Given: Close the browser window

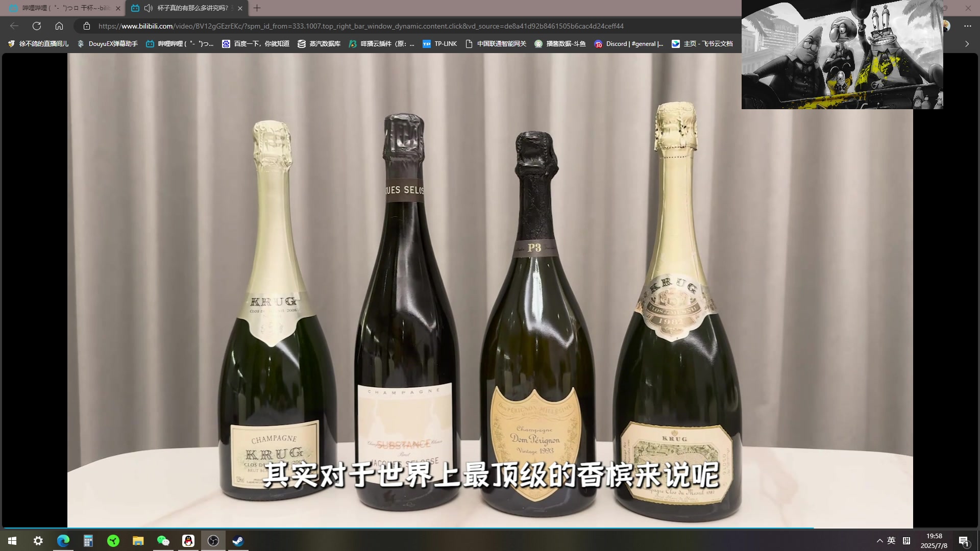Looking at the screenshot, I should tap(968, 8).
